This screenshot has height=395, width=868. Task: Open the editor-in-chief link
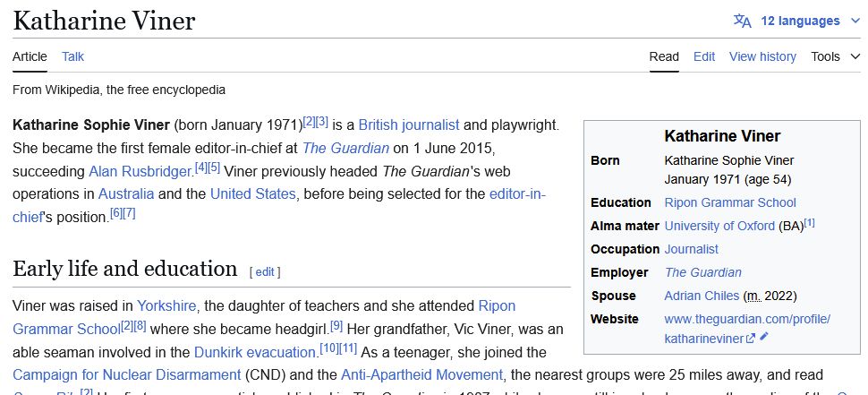click(x=517, y=194)
